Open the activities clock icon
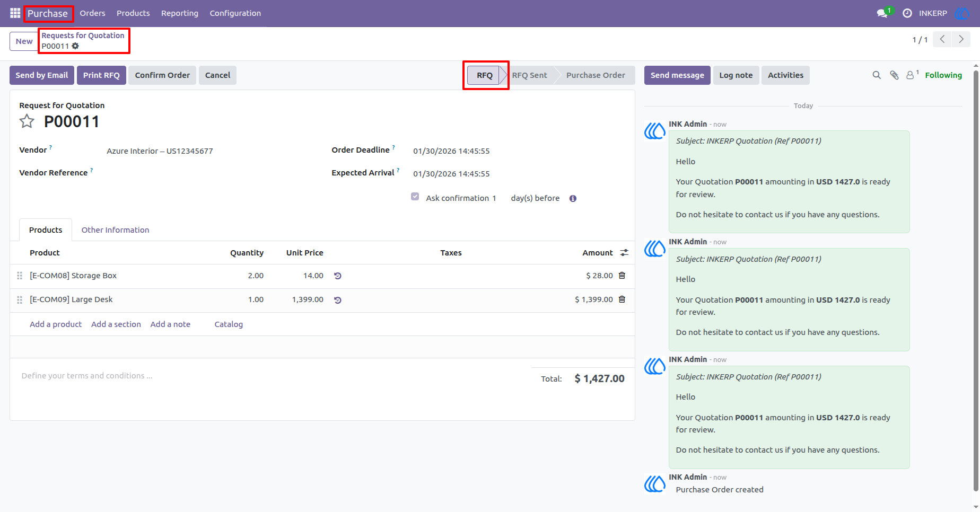This screenshot has width=980, height=512. pyautogui.click(x=907, y=13)
